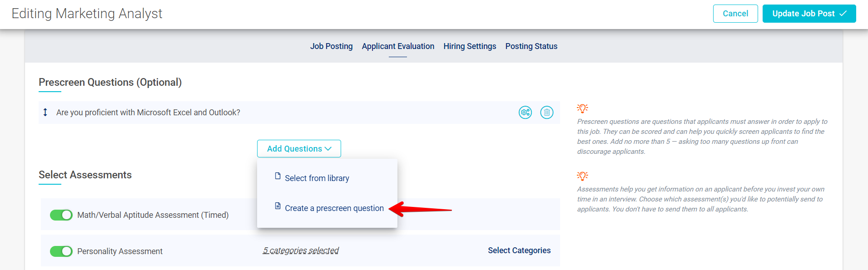
Task: Click Update Job Post
Action: (809, 13)
